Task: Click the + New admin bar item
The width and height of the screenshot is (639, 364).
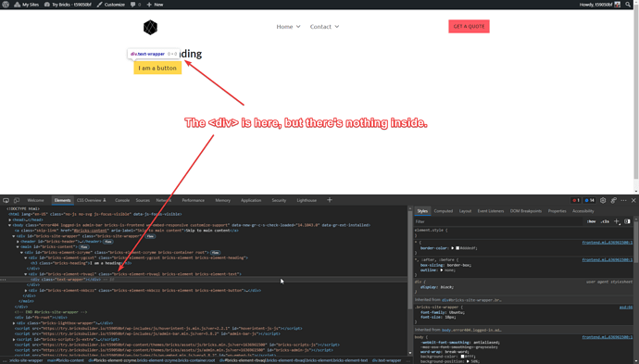Action: (155, 5)
